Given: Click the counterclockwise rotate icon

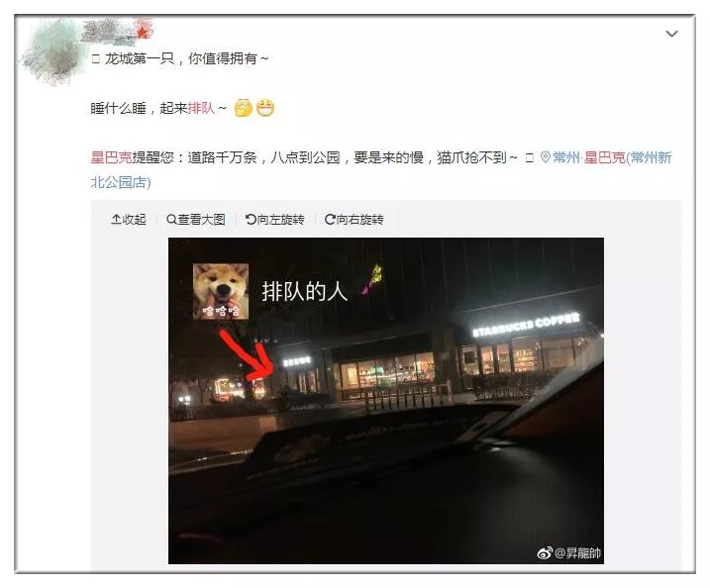Looking at the screenshot, I should tap(251, 220).
